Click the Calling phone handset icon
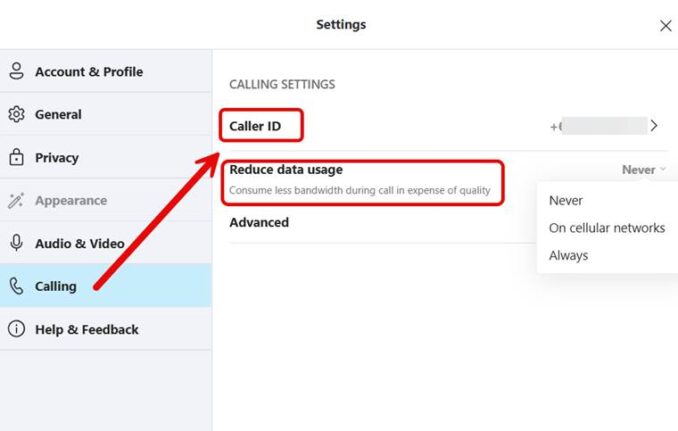 click(x=16, y=286)
